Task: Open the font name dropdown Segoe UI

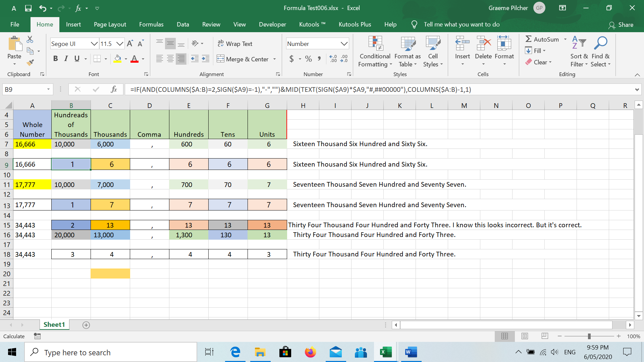Action: coord(94,44)
